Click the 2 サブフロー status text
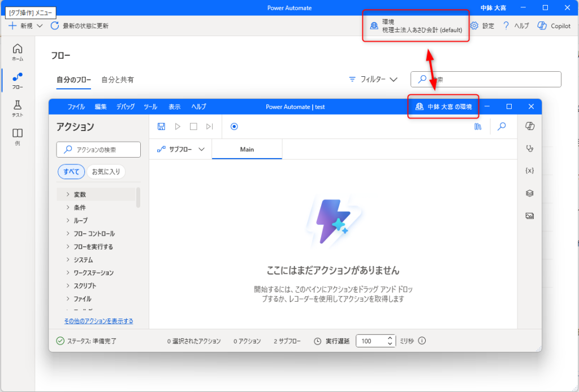This screenshot has height=392, width=579. 287,341
